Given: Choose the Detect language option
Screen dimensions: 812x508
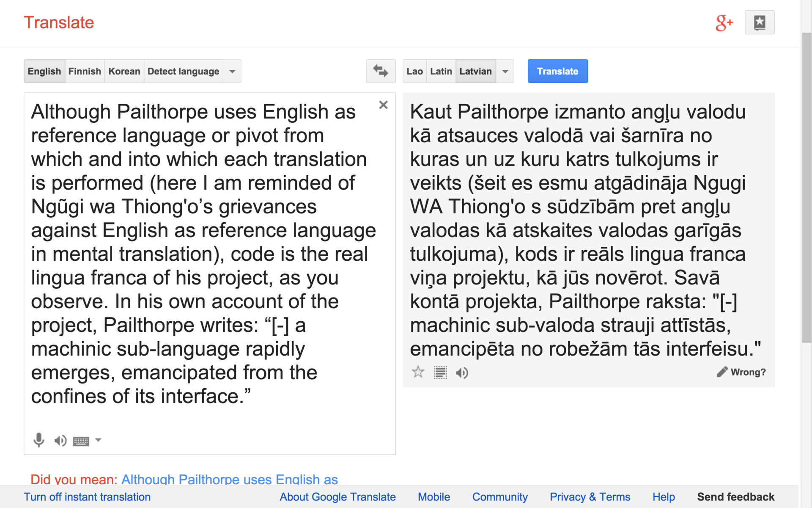Looking at the screenshot, I should 183,71.
